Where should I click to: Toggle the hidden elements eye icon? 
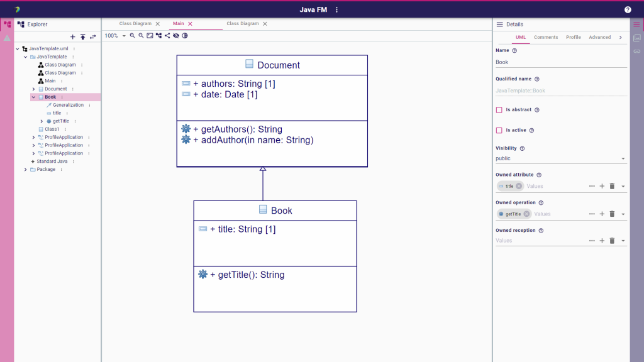point(176,36)
